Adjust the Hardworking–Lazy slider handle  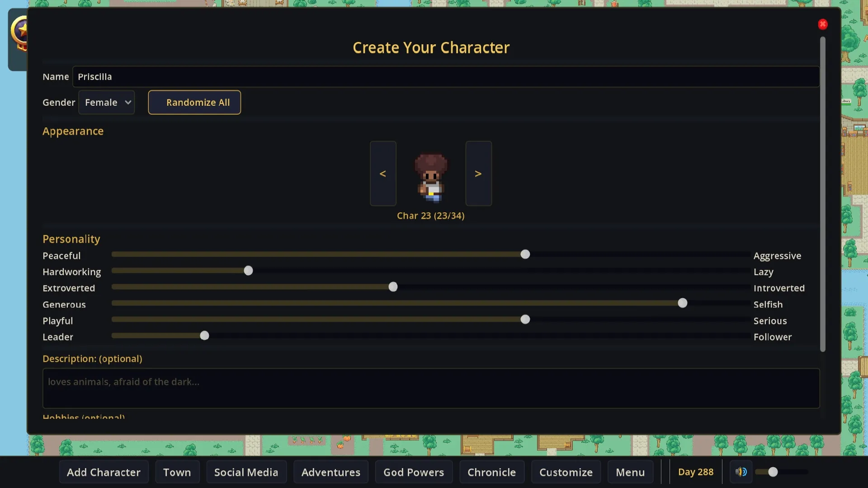[x=248, y=271]
